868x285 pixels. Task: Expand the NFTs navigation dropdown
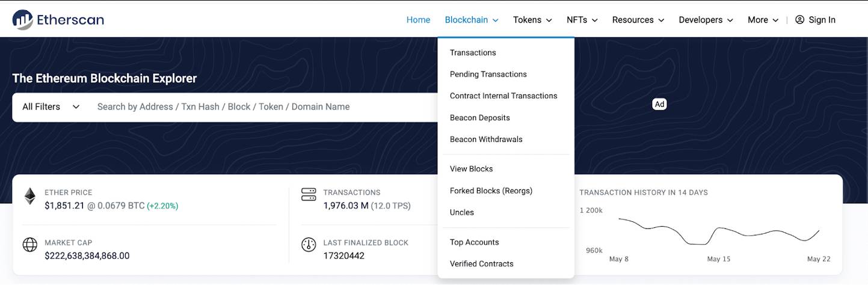[x=582, y=20]
